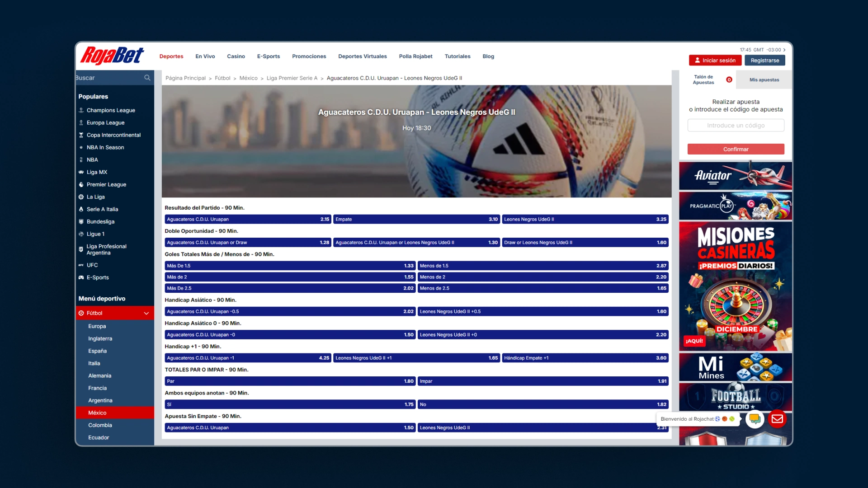Screen dimensions: 868x488
Task: Select Empate odds 3.10
Action: [416, 219]
